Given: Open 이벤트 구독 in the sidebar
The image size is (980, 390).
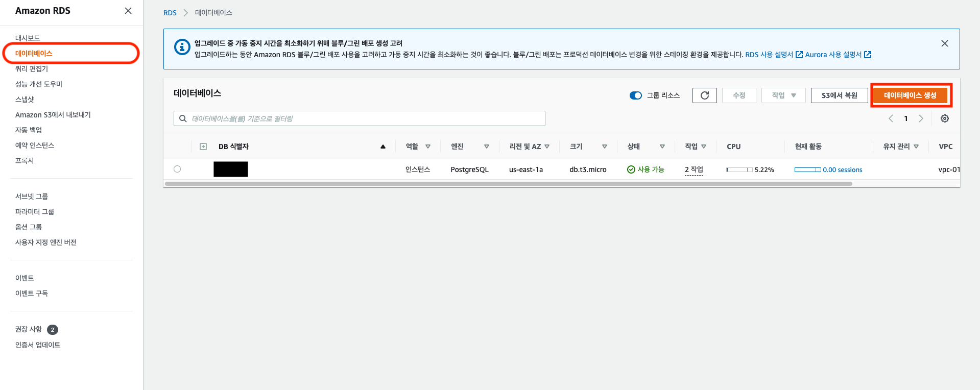Looking at the screenshot, I should [32, 293].
